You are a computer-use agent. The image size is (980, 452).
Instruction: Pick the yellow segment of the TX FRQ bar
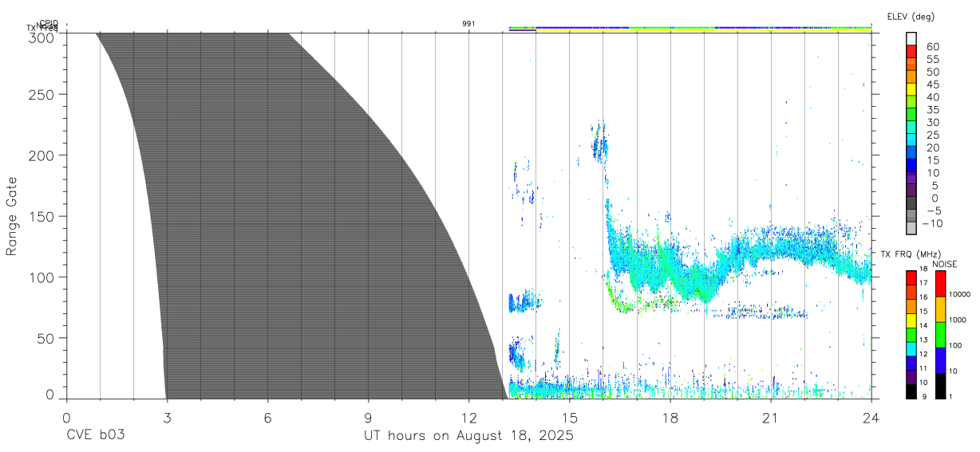(911, 320)
